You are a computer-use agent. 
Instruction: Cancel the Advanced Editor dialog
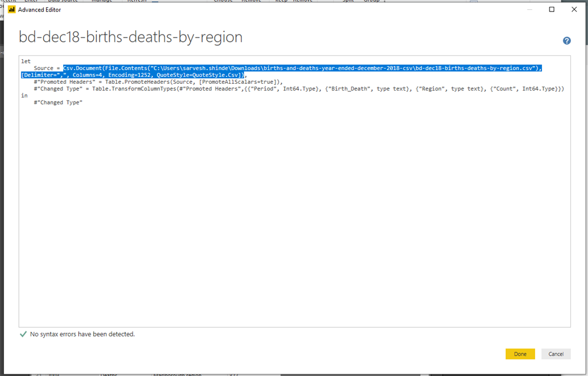[x=555, y=354]
